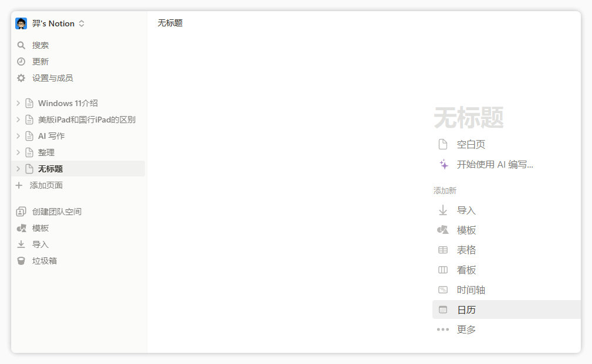Image resolution: width=592 pixels, height=364 pixels.
Task: Click the 看板 board icon
Action: pos(443,270)
